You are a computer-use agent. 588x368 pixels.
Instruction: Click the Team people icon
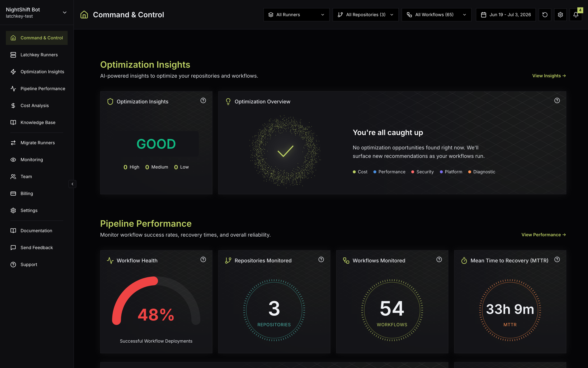[13, 176]
